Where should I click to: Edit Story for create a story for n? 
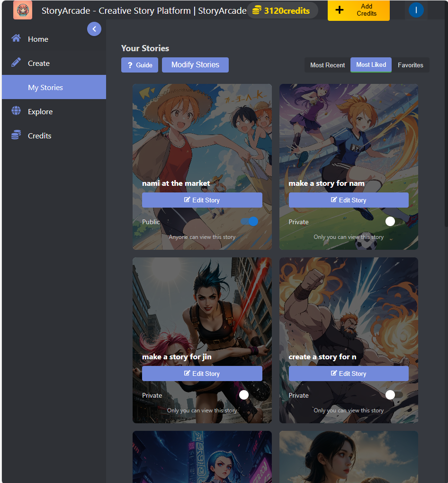pyautogui.click(x=349, y=374)
